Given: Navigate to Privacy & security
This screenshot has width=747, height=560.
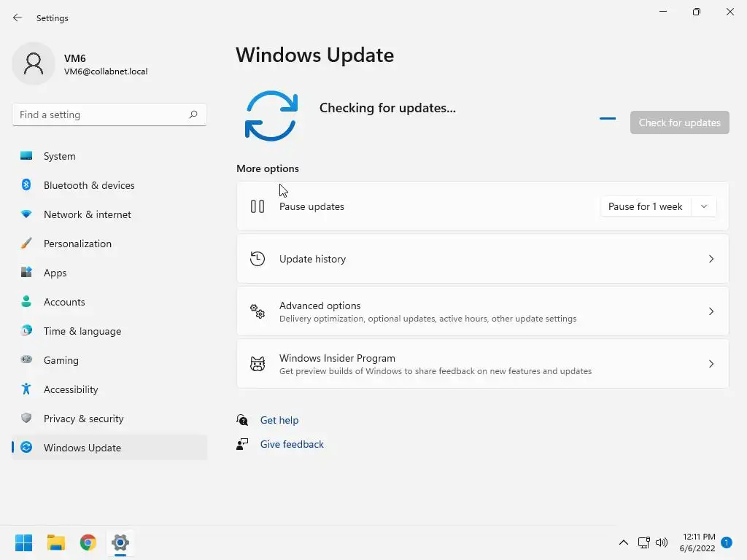Looking at the screenshot, I should point(109,418).
